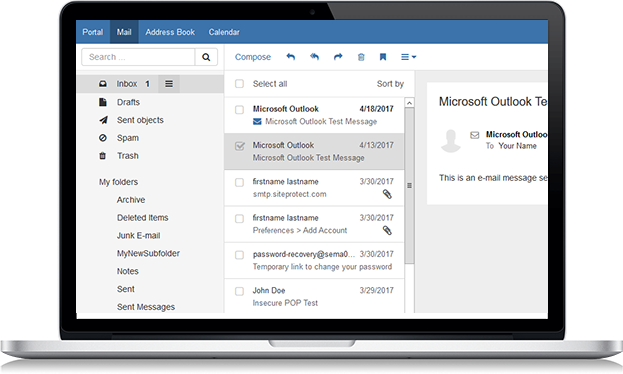Check the password-recovery message checkbox
This screenshot has width=623, height=374.
pos(239,255)
